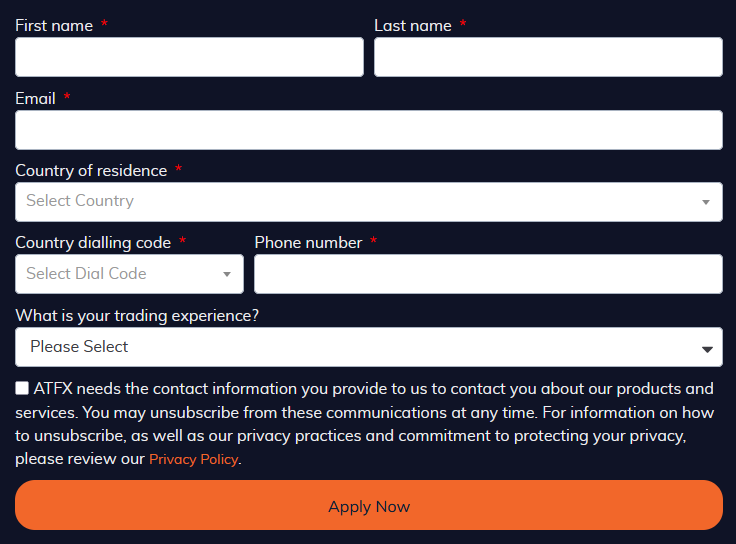Viewport: 736px width, 544px height.
Task: Click the trading experience question label
Action: click(x=137, y=316)
